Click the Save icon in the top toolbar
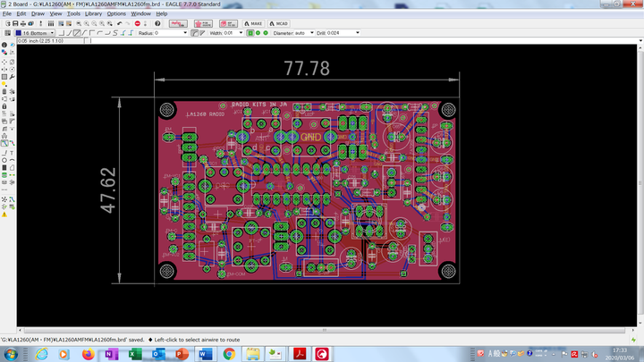Image resolution: width=644 pixels, height=362 pixels. tap(17, 23)
